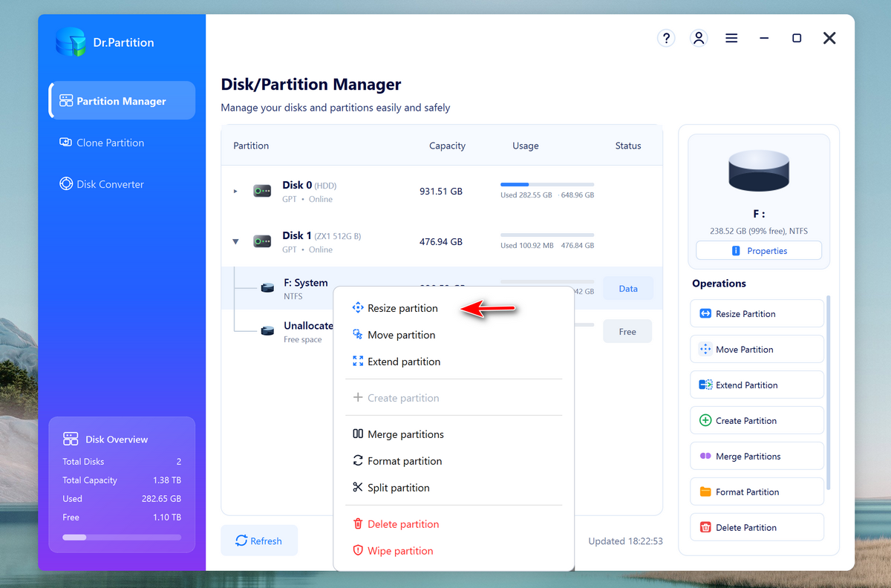Click the Split partition scissors icon
The height and width of the screenshot is (588, 891).
357,488
